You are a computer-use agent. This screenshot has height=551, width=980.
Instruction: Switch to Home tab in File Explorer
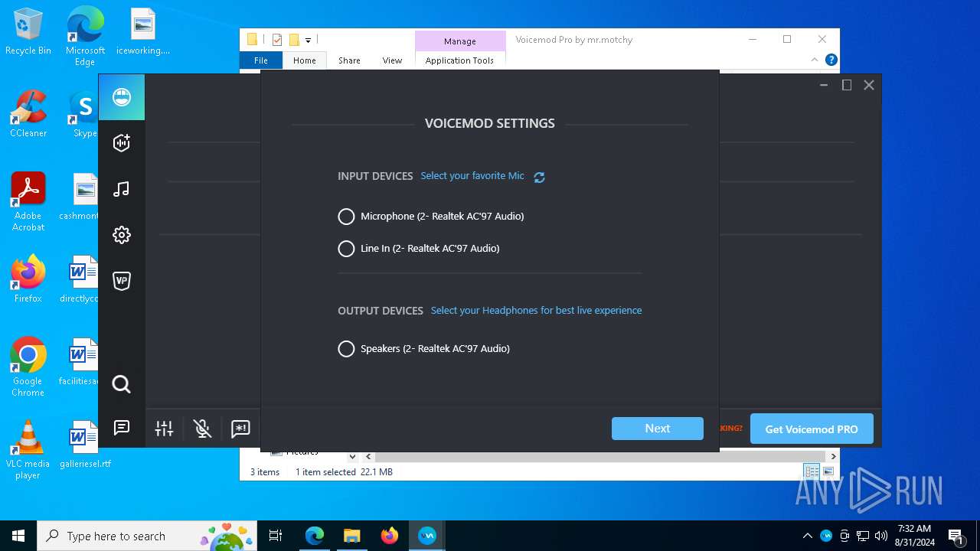304,60
